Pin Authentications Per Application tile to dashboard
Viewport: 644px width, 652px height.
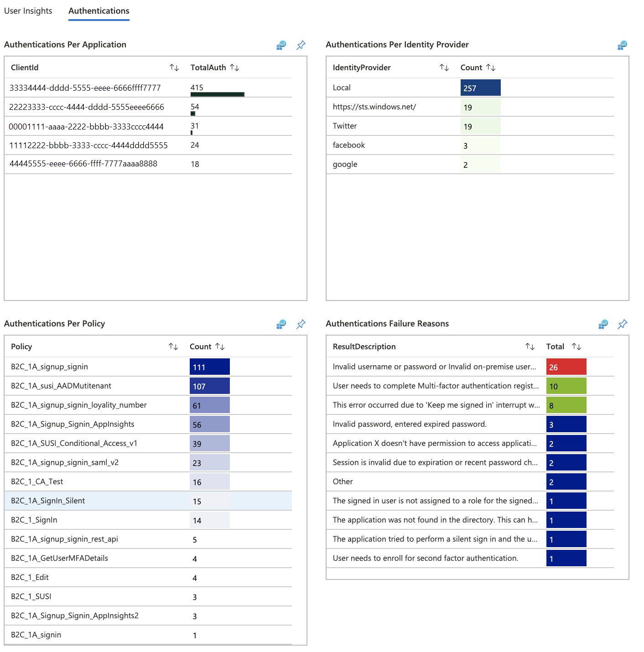pyautogui.click(x=300, y=44)
